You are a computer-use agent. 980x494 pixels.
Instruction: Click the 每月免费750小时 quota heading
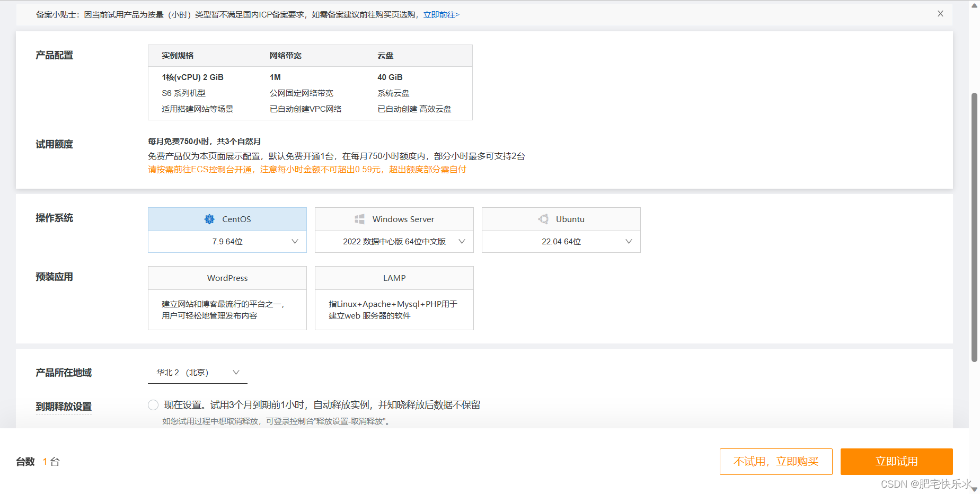tap(205, 142)
